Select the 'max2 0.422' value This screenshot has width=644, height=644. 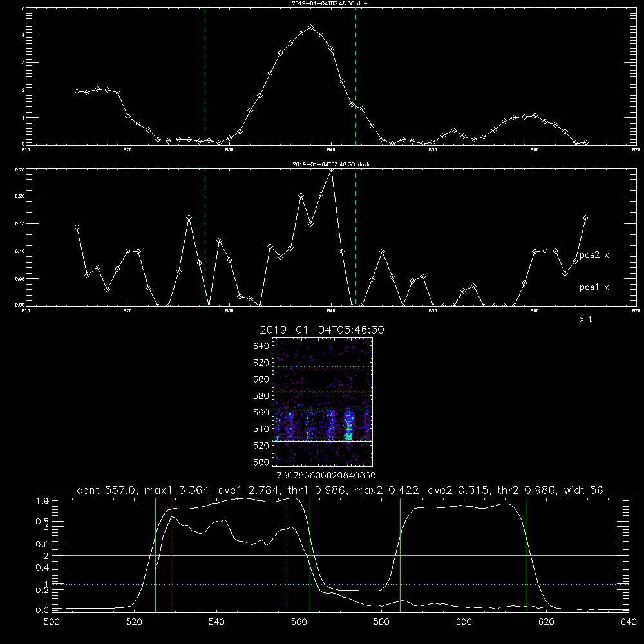point(388,490)
